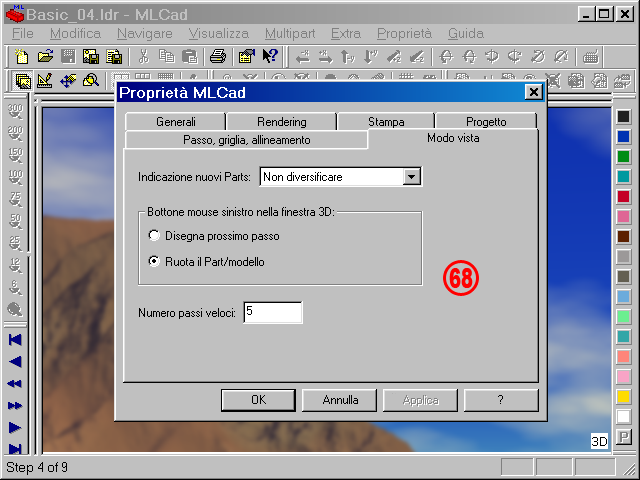Switch to the Stampa tab
The height and width of the screenshot is (480, 640).
click(386, 122)
